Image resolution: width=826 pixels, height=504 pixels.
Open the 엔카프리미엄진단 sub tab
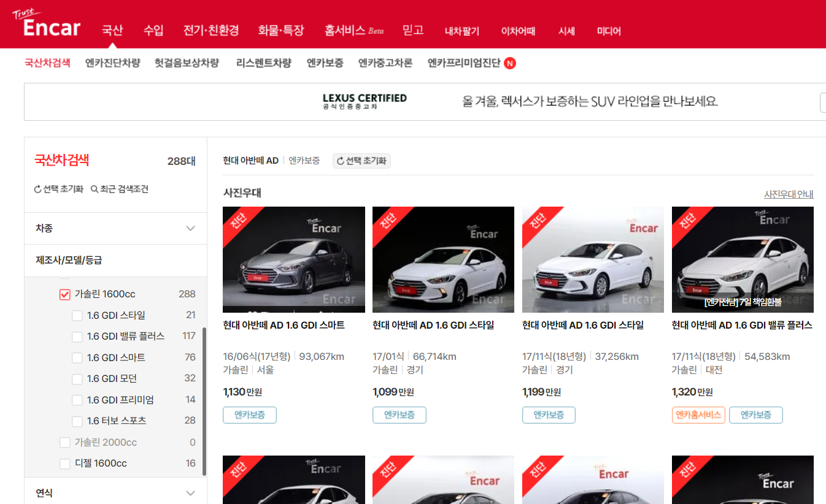(464, 63)
